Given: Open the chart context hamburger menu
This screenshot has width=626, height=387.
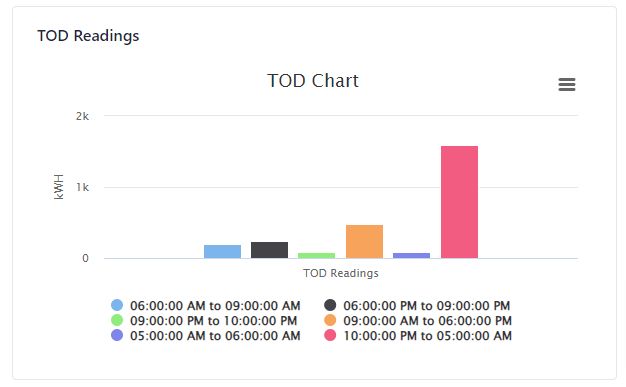Looking at the screenshot, I should click(x=567, y=84).
